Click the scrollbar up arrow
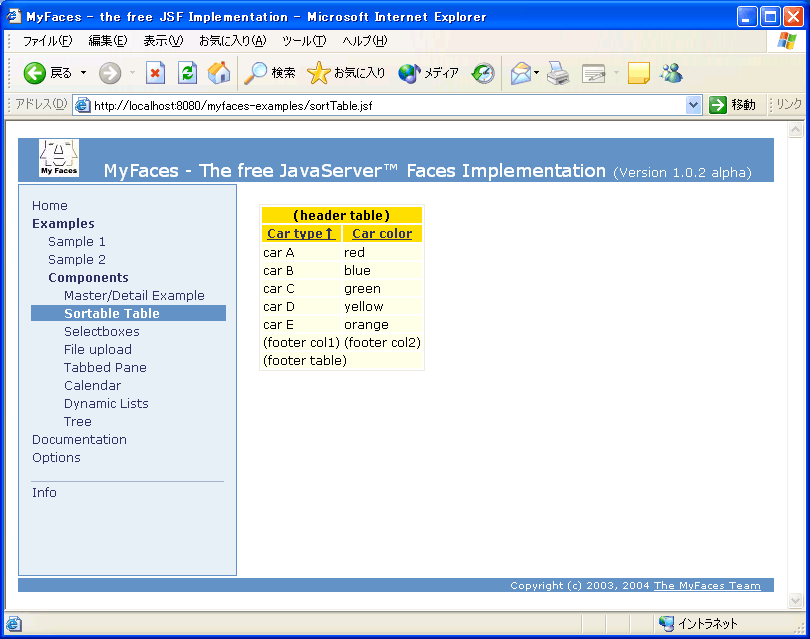The width and height of the screenshot is (810, 639). [796, 129]
